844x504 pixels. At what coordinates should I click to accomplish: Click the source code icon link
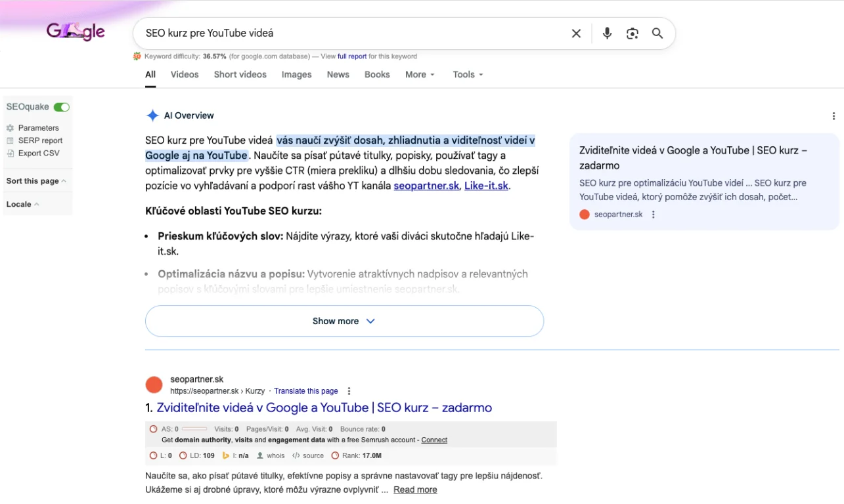[308, 455]
